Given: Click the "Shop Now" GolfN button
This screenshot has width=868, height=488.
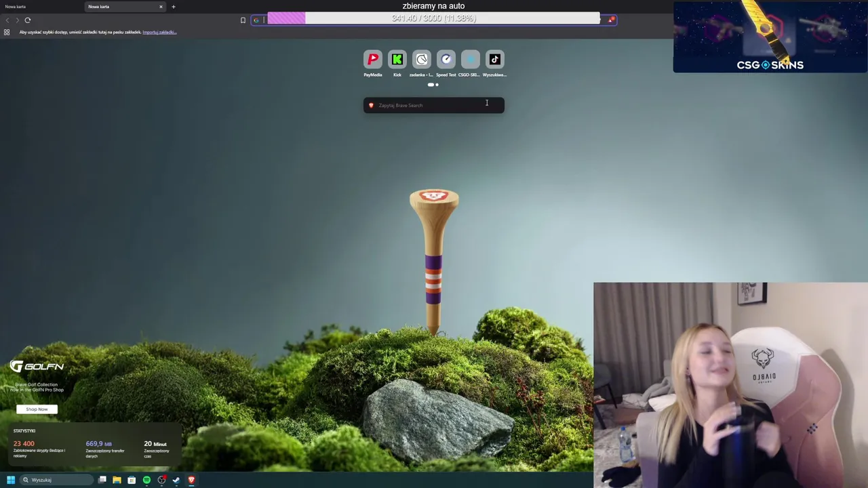Looking at the screenshot, I should [37, 409].
